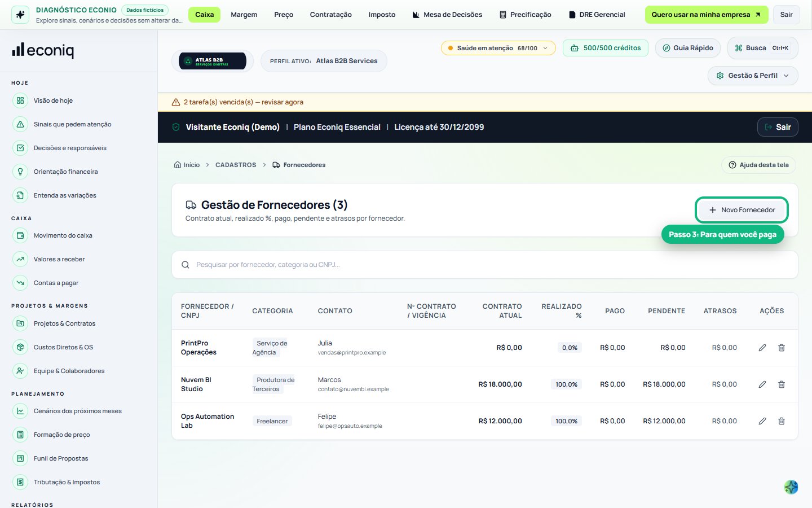Delete Nuvem BI Studio with trash icon

click(782, 384)
